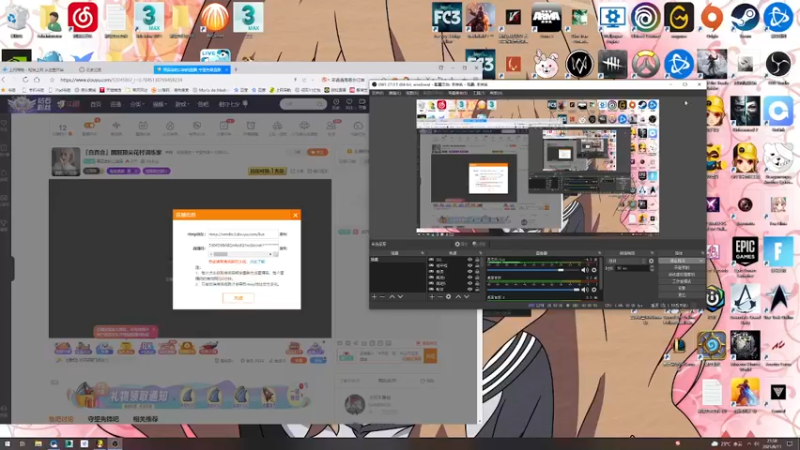This screenshot has height=450, width=800.
Task: Remove the selected source in OBS
Action: pyautogui.click(x=440, y=296)
